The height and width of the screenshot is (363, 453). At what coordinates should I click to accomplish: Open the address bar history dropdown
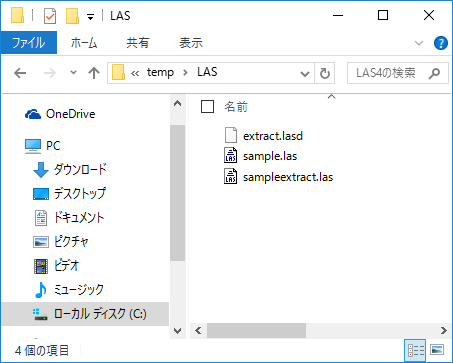click(304, 73)
